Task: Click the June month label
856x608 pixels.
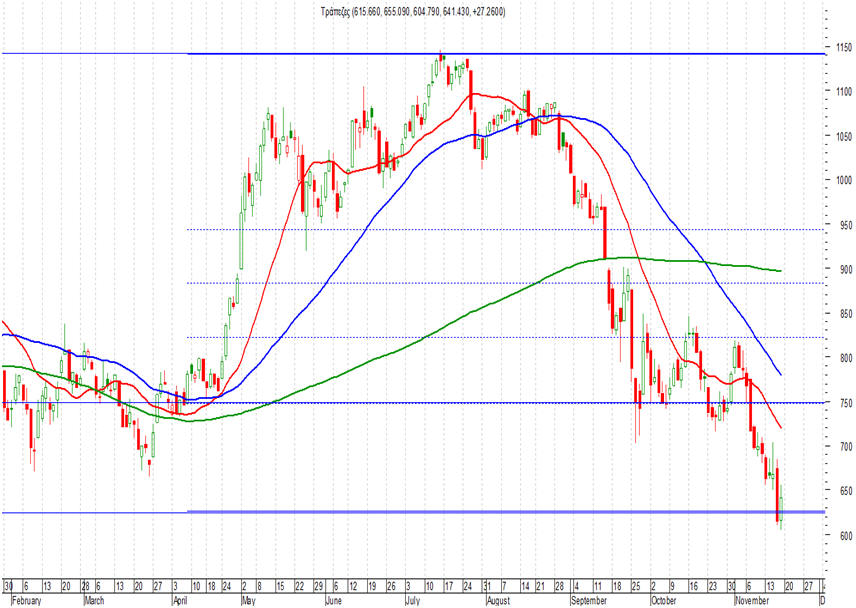Action: pyautogui.click(x=333, y=600)
